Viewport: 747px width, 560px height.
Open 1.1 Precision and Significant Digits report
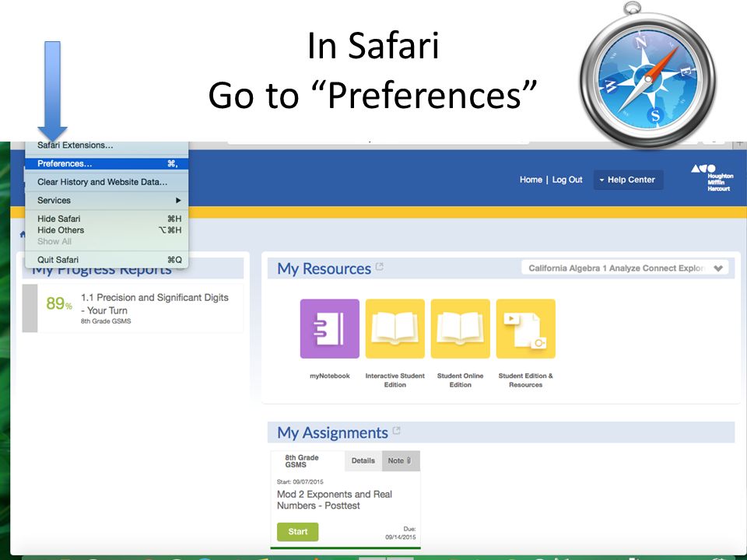(154, 304)
